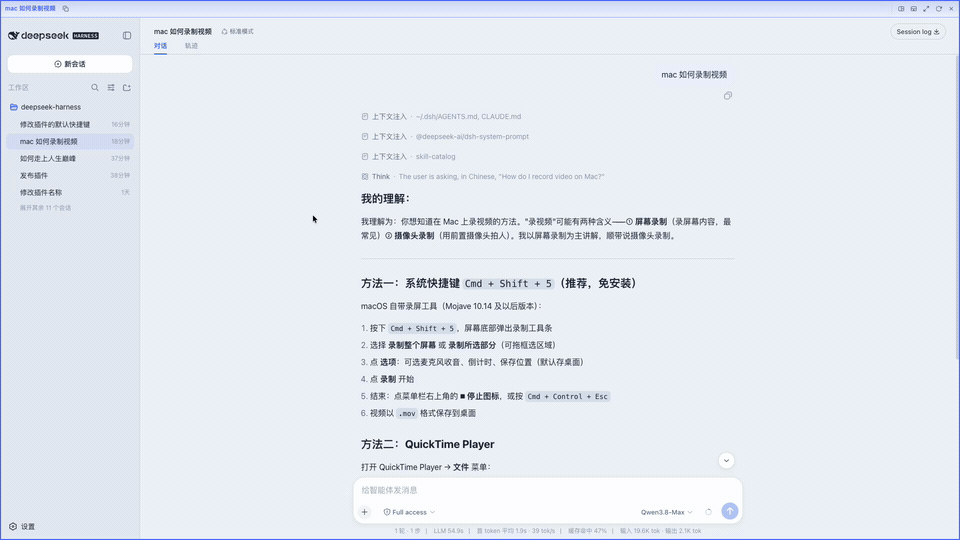Screen dimensions: 960x540
Task: Click the "方法二: QuickTime Player" heading
Action: coord(427,444)
